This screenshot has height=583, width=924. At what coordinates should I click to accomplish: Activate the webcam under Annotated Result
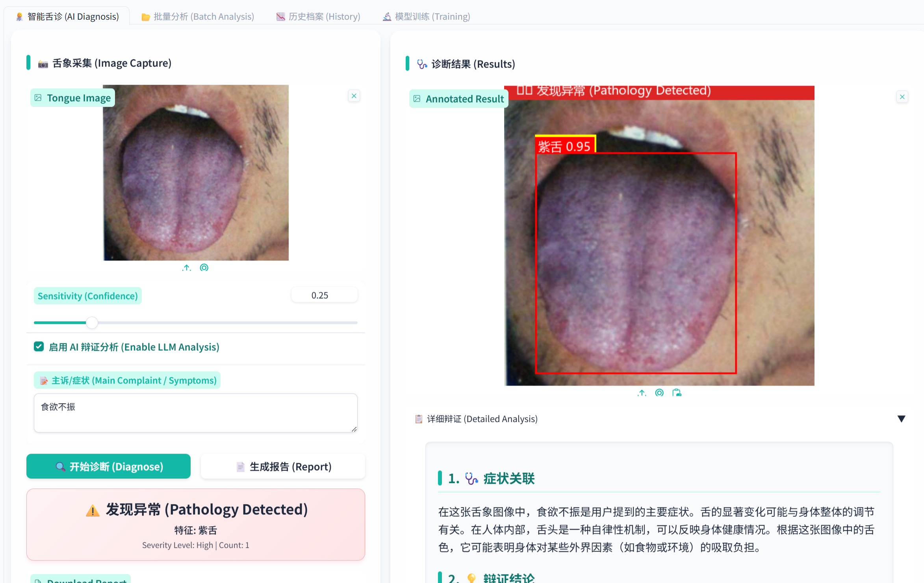click(x=659, y=393)
